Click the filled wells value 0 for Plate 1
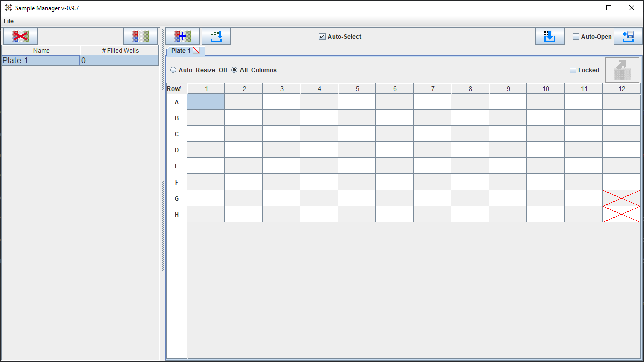The height and width of the screenshot is (362, 644). tap(120, 60)
